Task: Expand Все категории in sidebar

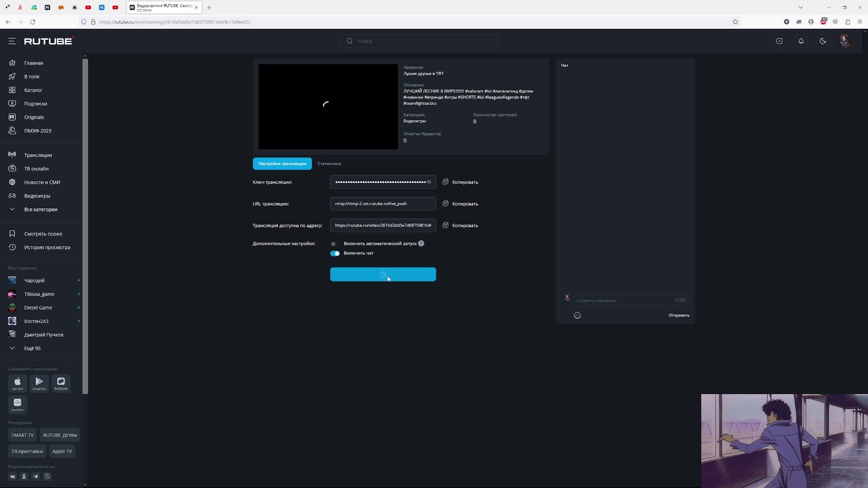Action: 40,209
